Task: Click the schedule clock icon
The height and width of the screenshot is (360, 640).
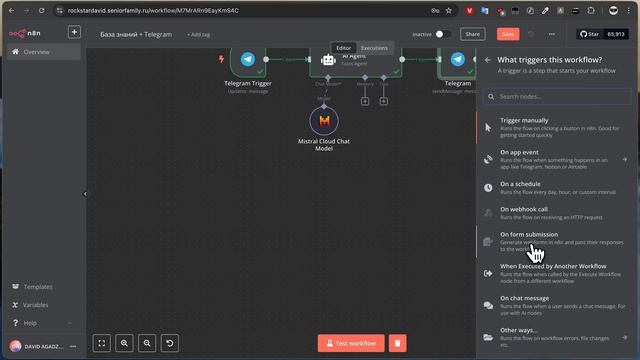Action: (488, 188)
